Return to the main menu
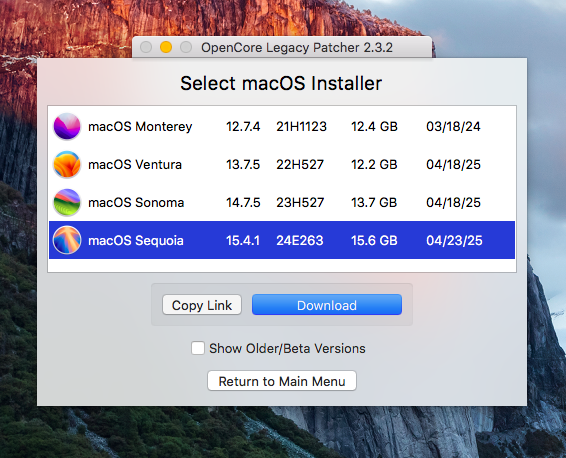 [x=282, y=381]
